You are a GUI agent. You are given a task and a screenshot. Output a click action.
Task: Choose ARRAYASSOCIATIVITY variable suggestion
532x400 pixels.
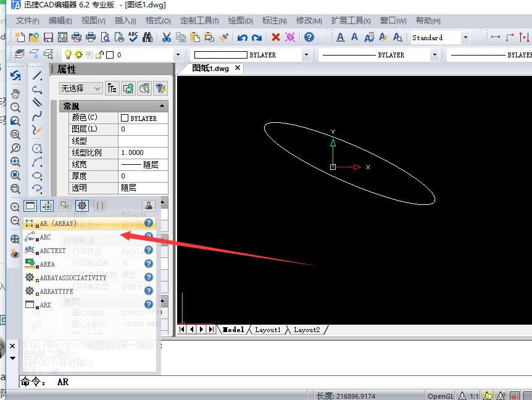(89, 278)
